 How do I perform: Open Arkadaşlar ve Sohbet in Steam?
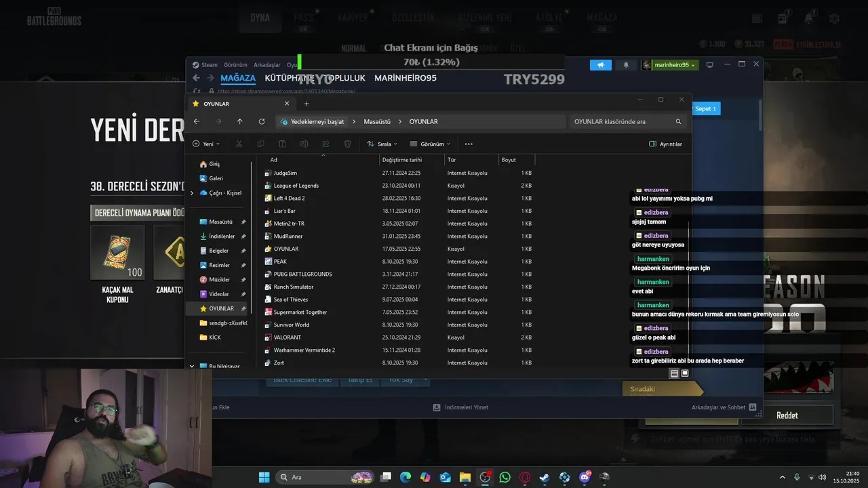click(x=724, y=407)
